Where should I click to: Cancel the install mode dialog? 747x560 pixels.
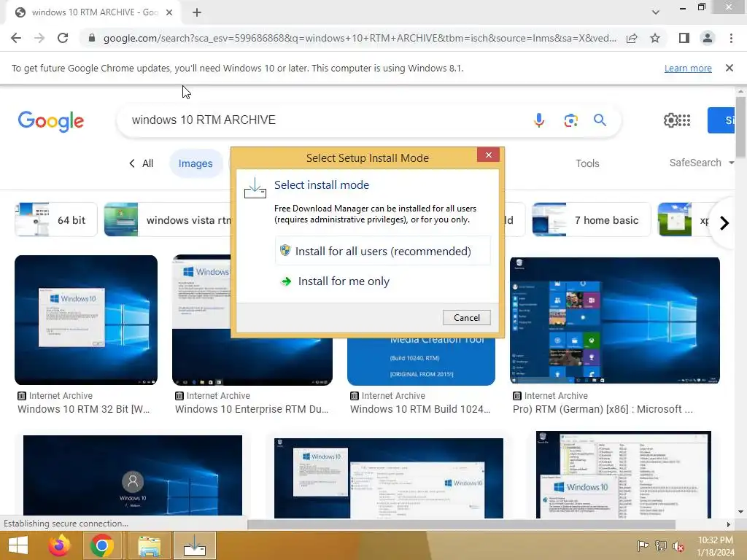point(466,318)
